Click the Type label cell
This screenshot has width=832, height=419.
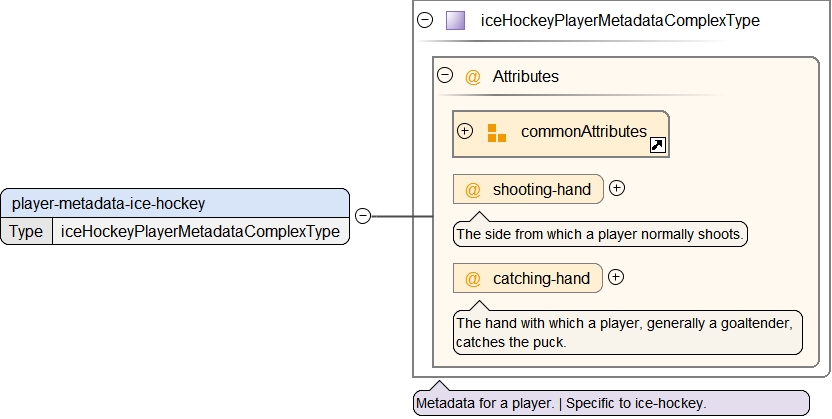point(27,232)
